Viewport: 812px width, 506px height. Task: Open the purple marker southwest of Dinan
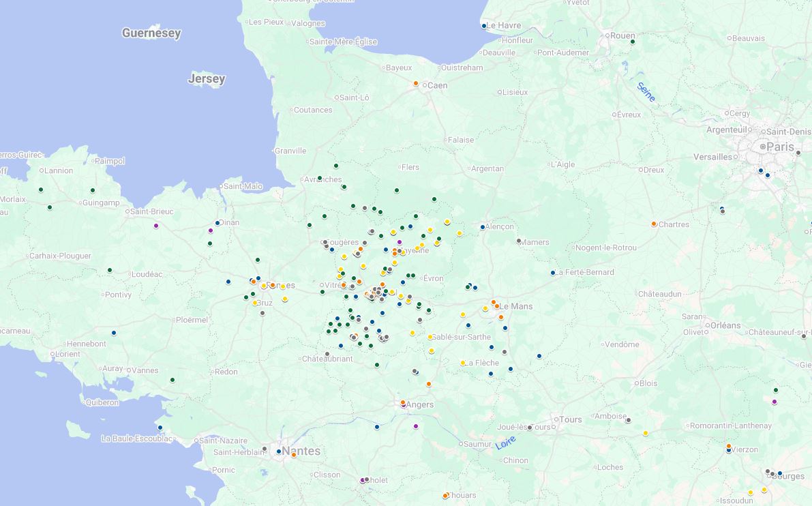point(210,231)
